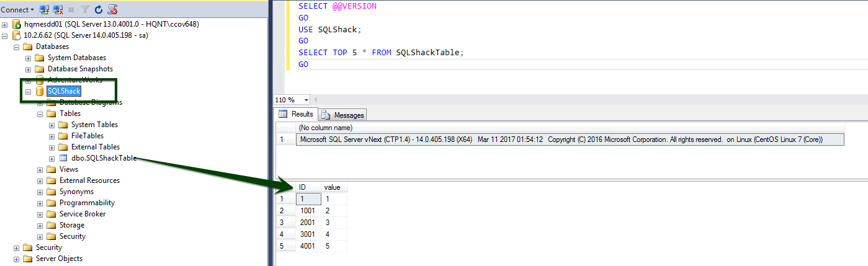Select the cell with ID 1001
Screen dimensions: 868x266
coord(309,211)
